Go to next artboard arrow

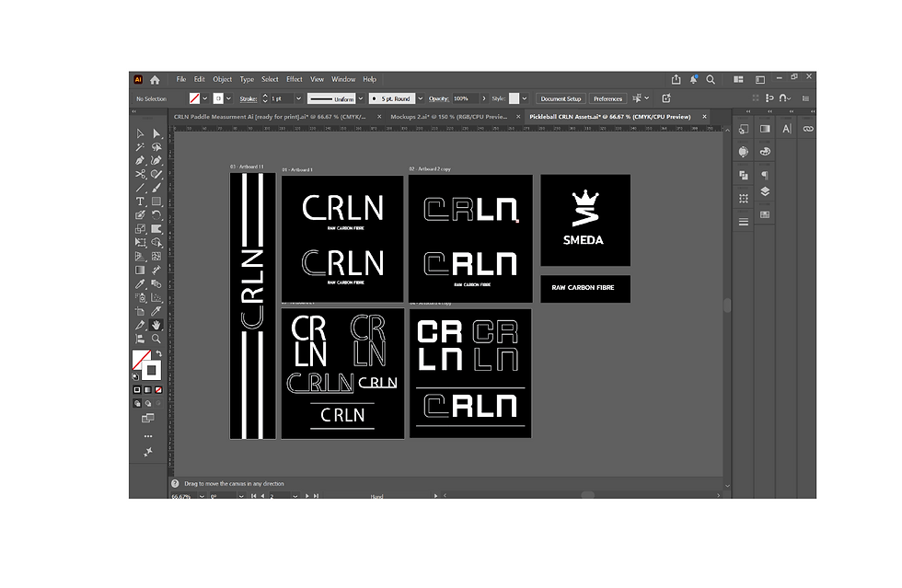click(307, 496)
